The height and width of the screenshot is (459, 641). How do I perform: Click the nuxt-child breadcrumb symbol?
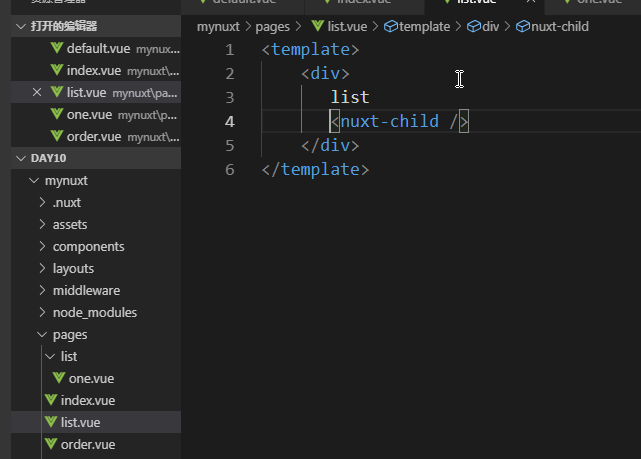[x=560, y=27]
